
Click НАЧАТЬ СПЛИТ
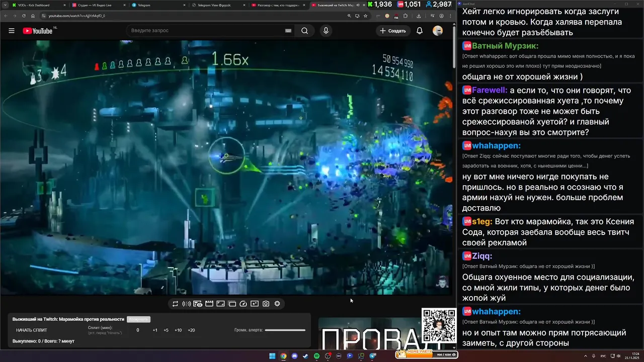pyautogui.click(x=31, y=330)
